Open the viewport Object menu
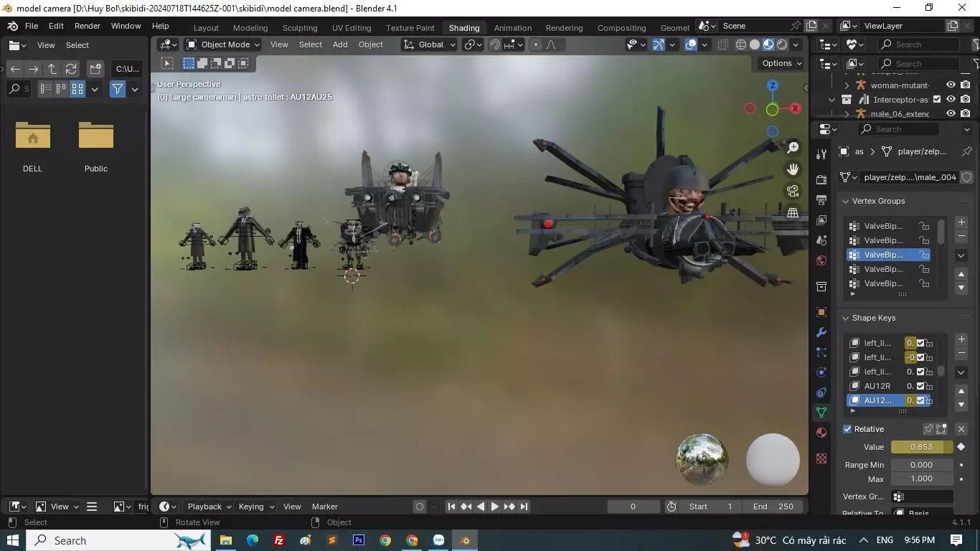This screenshot has width=980, height=551. coord(371,44)
